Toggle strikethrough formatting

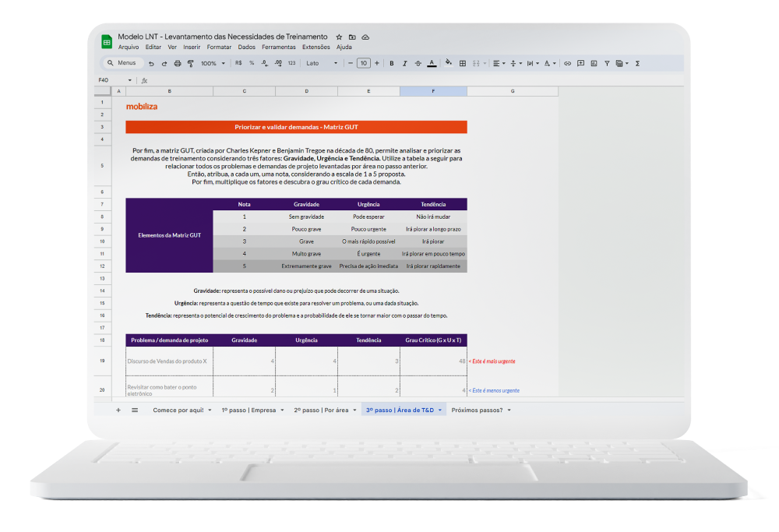418,64
